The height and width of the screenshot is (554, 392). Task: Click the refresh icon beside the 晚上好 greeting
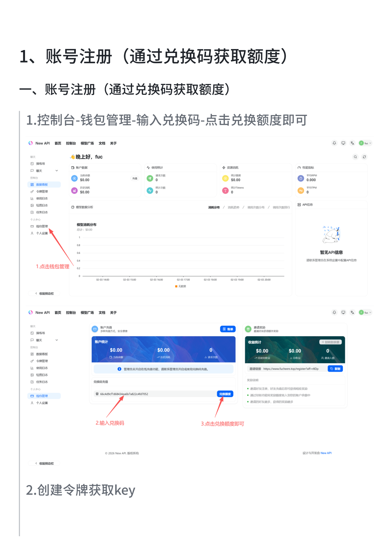tap(364, 157)
